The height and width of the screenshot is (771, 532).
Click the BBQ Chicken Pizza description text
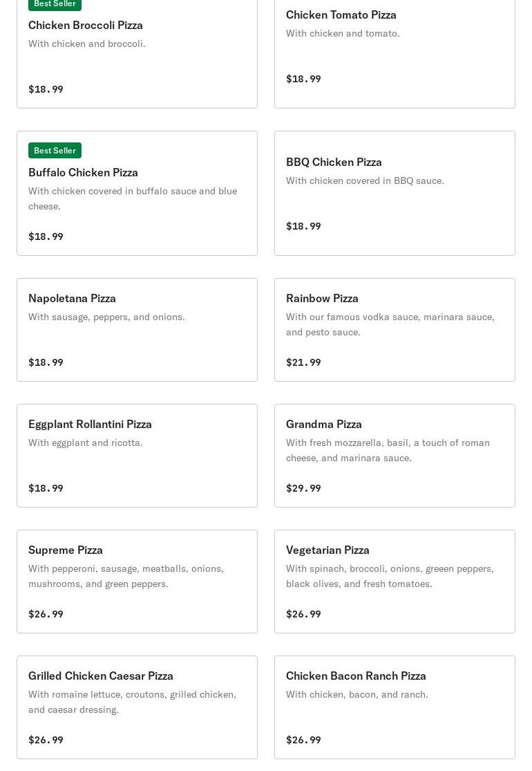pos(365,180)
